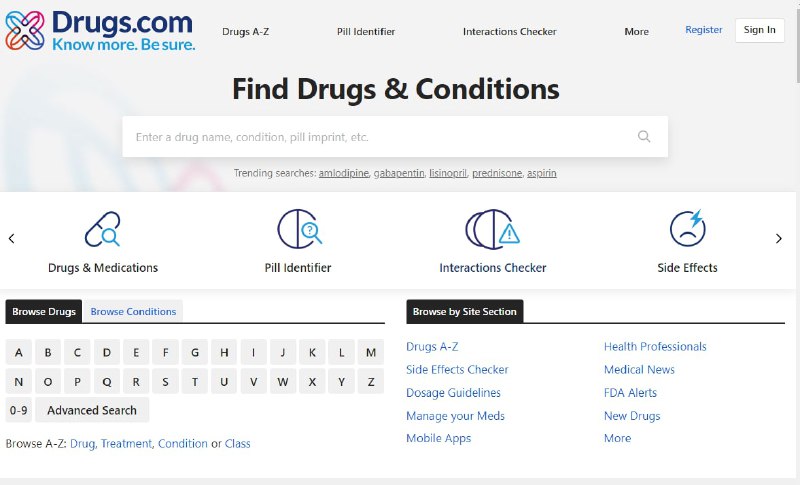Click the Sign In button
The height and width of the screenshot is (485, 800).
(759, 30)
